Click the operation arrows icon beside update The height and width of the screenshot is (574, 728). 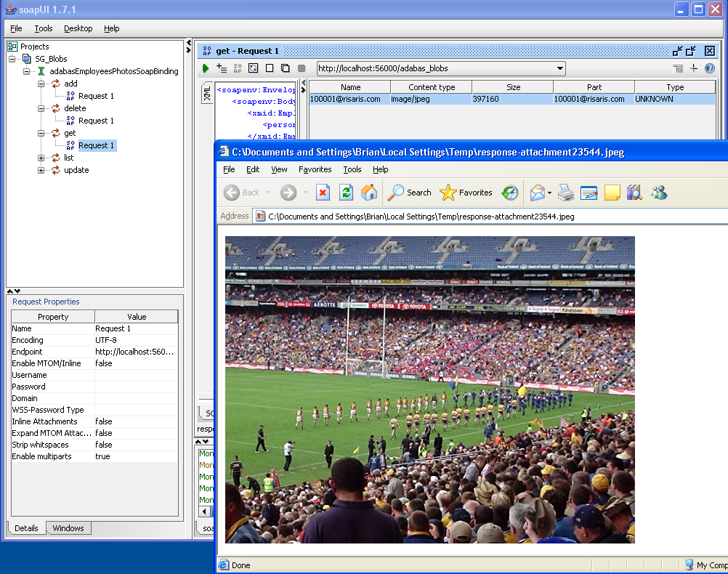tap(56, 170)
